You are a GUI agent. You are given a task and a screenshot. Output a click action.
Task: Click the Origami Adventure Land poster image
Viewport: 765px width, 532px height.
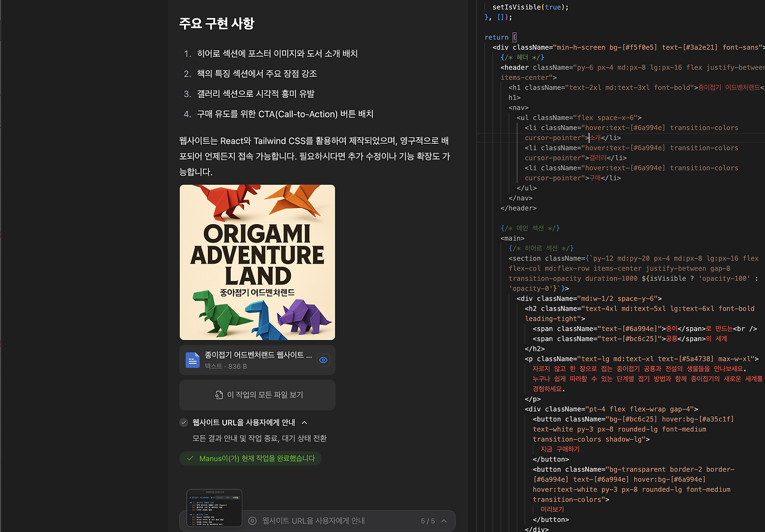(x=257, y=262)
